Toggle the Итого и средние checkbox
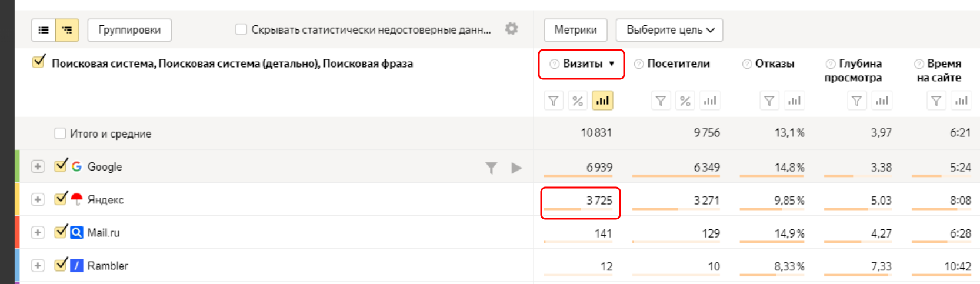Viewport: 980px width, 284px height. (60, 133)
